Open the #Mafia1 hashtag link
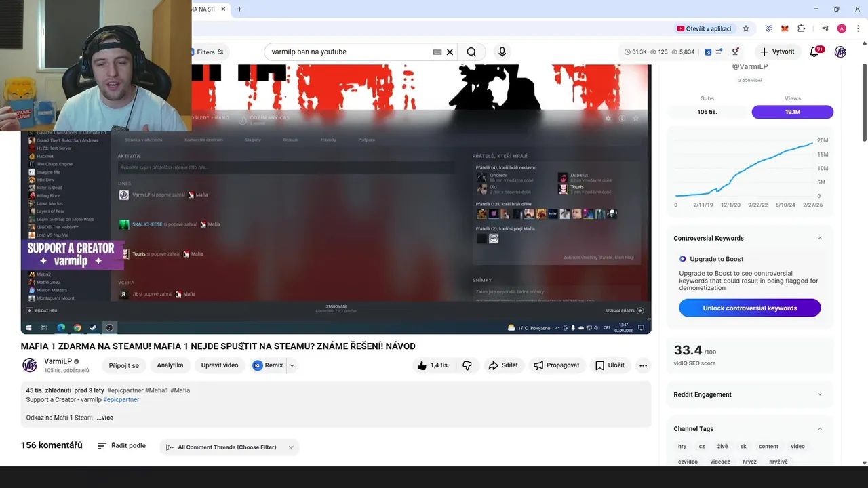This screenshot has width=868, height=488. [157, 390]
